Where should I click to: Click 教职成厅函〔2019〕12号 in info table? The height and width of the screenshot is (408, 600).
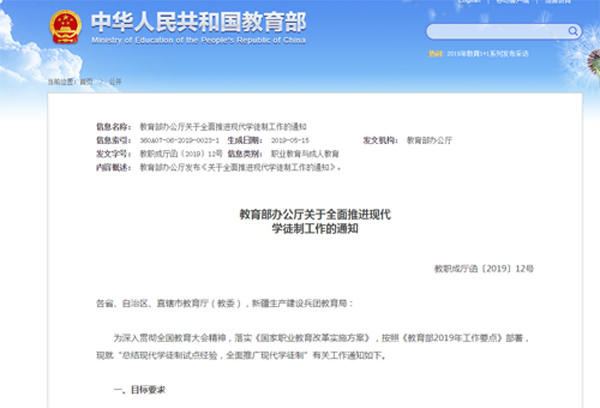tap(181, 154)
